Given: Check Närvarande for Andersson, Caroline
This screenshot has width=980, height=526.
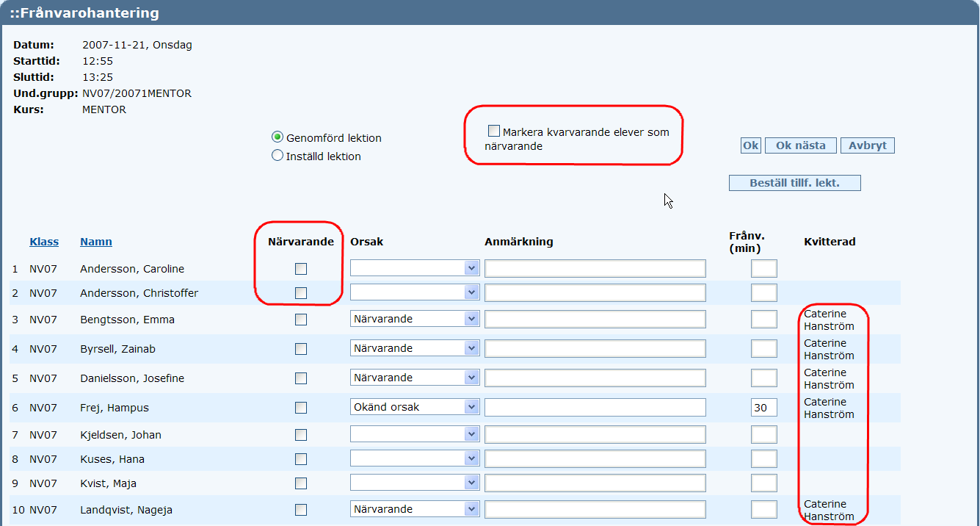Looking at the screenshot, I should 301,269.
